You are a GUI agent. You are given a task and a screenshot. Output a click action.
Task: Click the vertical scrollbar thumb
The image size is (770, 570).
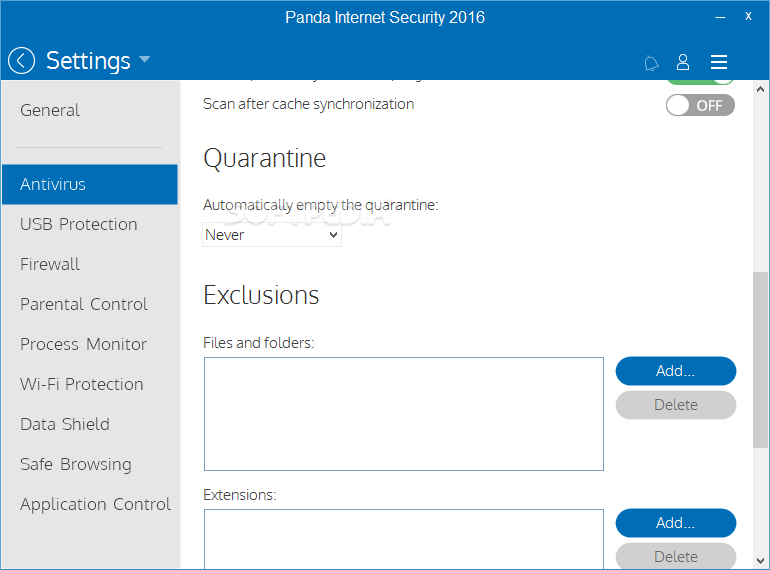point(760,359)
